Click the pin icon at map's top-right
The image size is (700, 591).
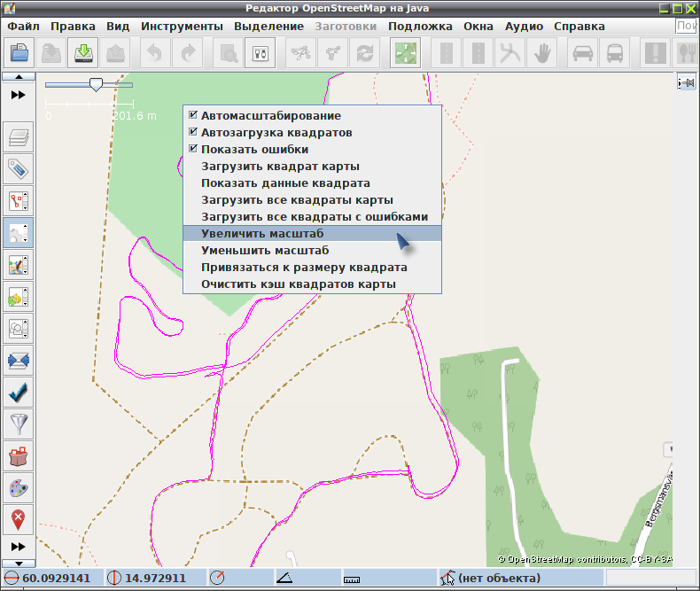tap(687, 82)
